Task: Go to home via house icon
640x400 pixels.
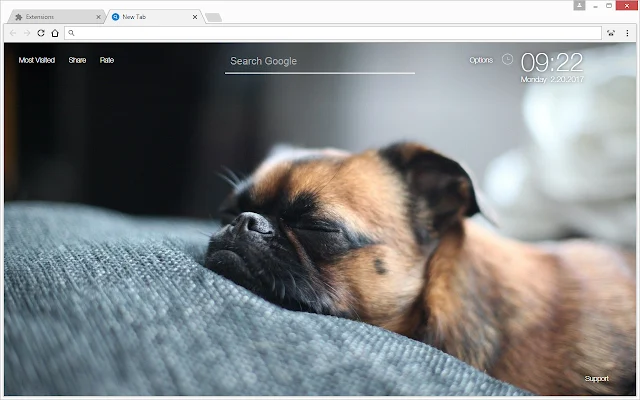Action: click(x=55, y=33)
